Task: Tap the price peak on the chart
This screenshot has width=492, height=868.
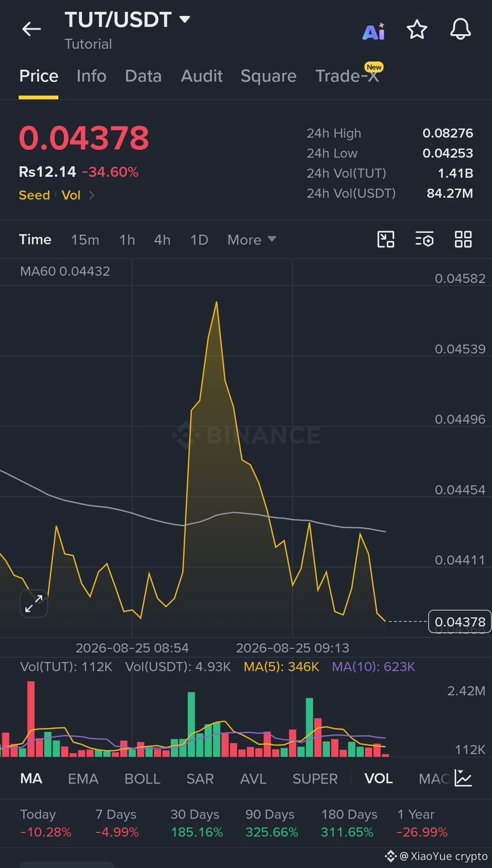Action: pyautogui.click(x=216, y=303)
